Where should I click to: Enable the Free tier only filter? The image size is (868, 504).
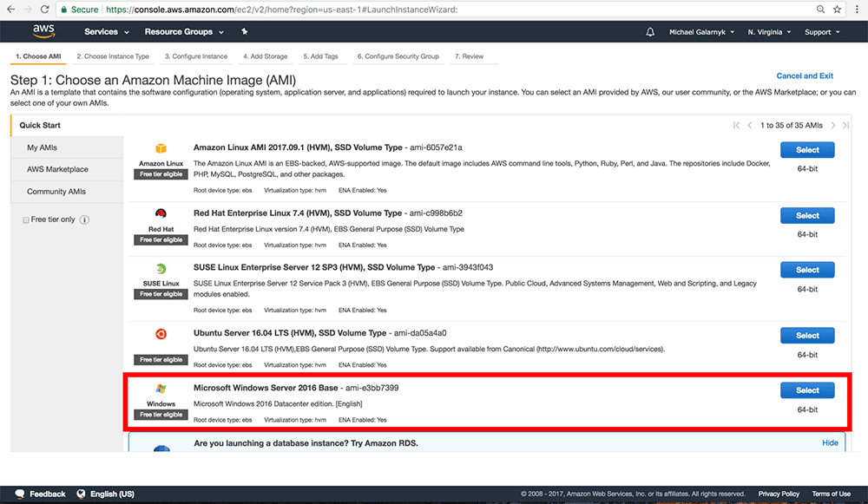click(x=26, y=219)
